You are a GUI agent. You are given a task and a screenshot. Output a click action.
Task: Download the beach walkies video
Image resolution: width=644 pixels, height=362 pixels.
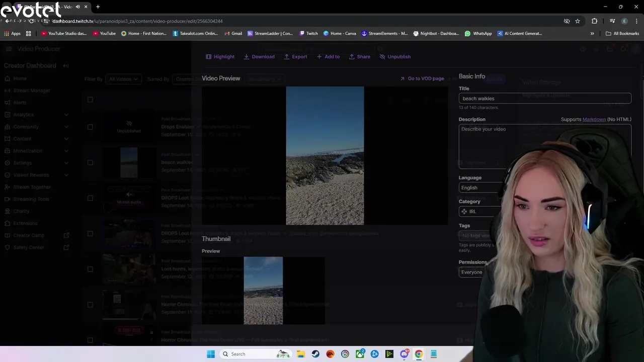[259, 57]
